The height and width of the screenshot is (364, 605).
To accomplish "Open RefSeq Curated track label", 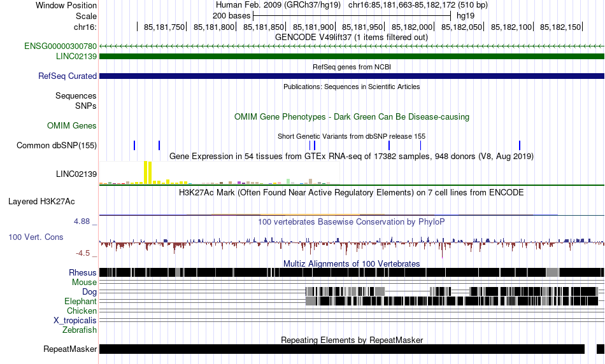I will click(x=68, y=76).
